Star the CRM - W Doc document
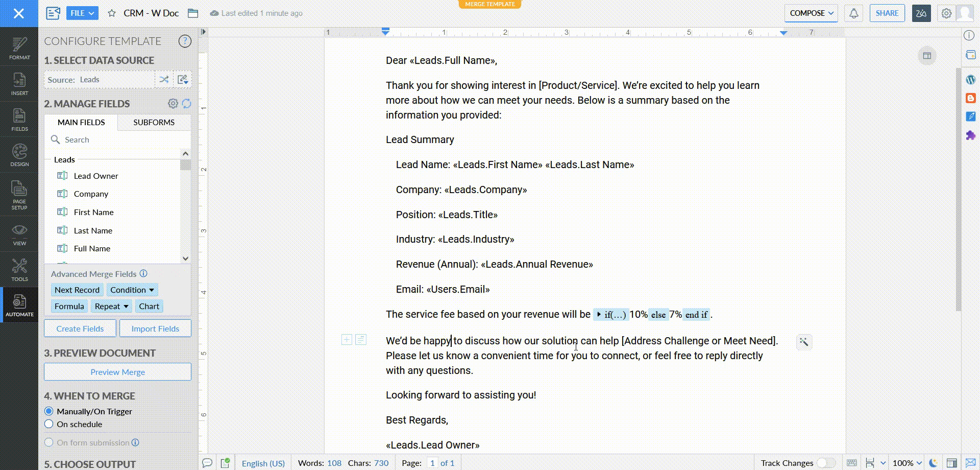 (112, 13)
